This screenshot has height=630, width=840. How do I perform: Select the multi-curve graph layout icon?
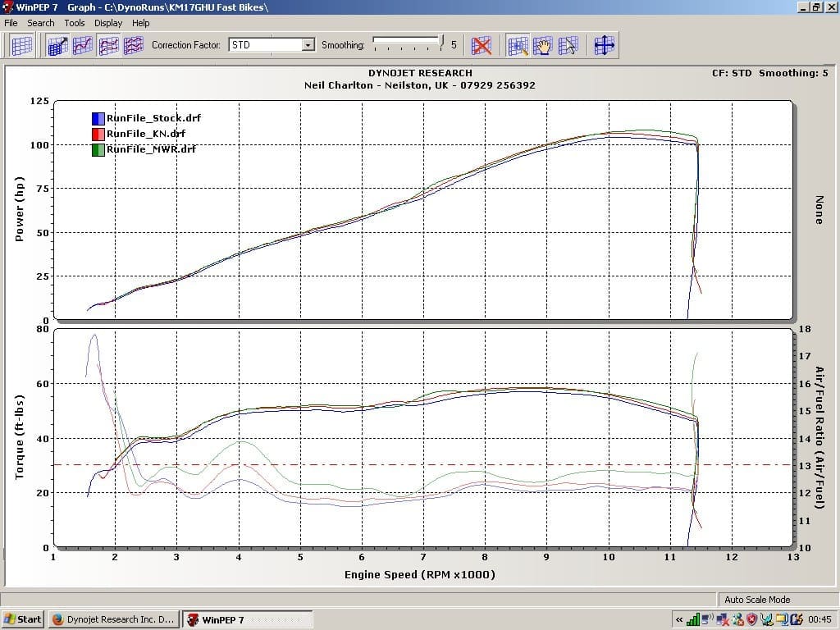[133, 45]
